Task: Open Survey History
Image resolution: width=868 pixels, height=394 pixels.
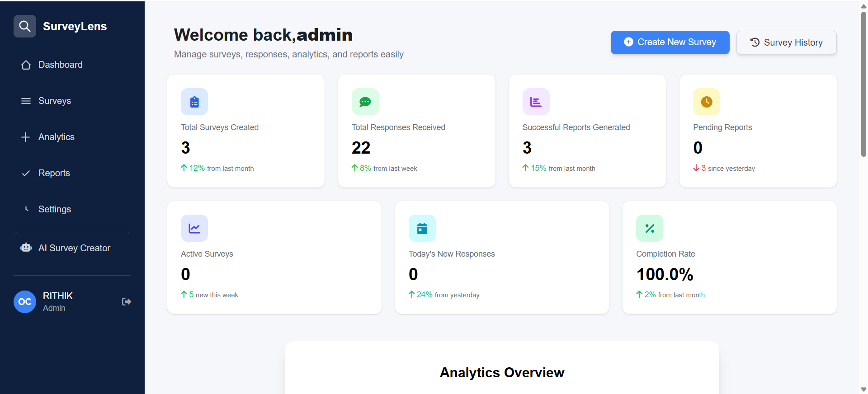Action: point(786,42)
